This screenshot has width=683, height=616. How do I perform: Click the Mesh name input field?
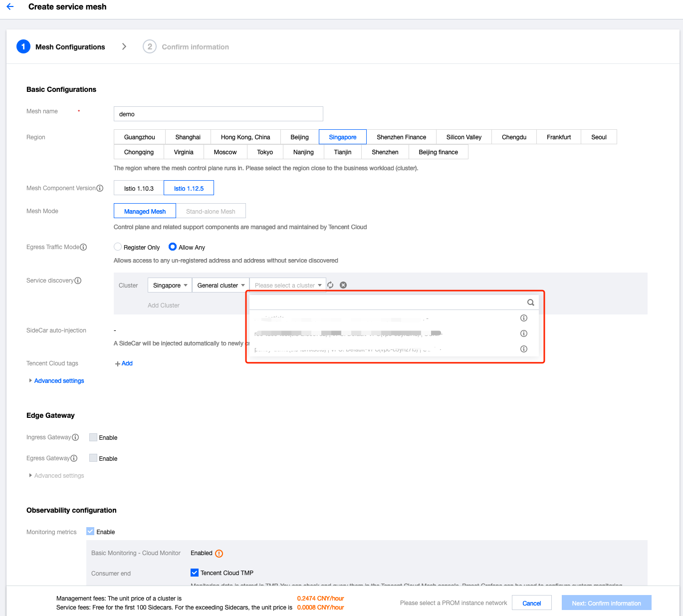[218, 114]
